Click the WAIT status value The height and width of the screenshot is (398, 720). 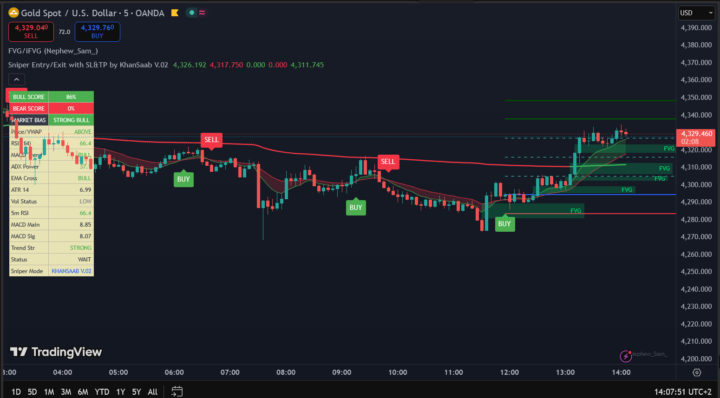(x=84, y=259)
